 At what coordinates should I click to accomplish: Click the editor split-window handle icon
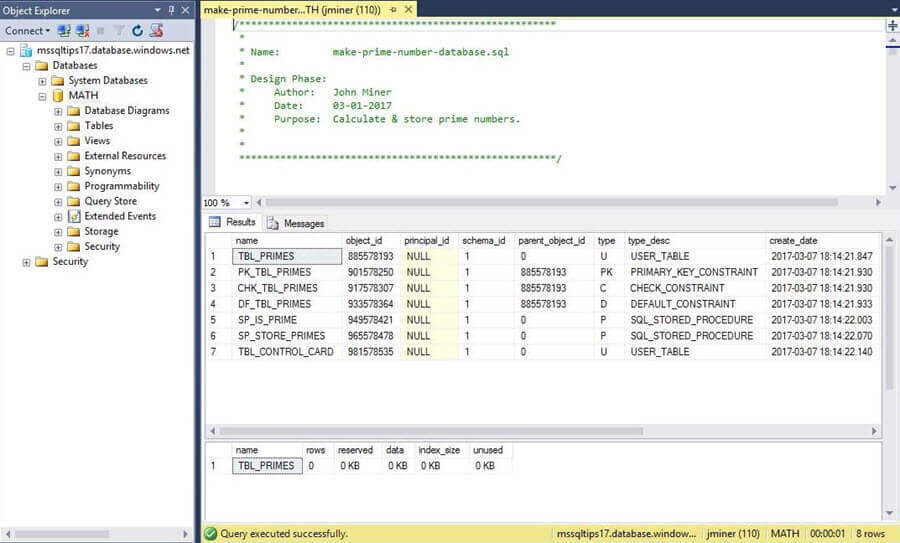pyautogui.click(x=892, y=26)
